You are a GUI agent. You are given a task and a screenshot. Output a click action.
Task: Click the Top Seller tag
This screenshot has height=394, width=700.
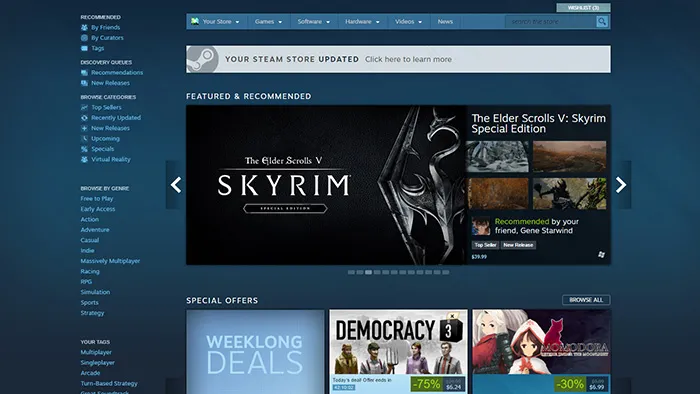485,245
